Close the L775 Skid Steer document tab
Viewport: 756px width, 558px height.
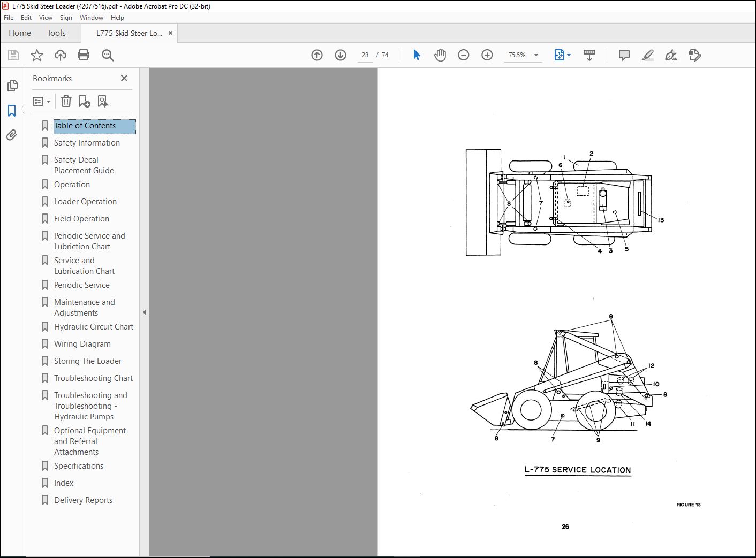(x=171, y=33)
